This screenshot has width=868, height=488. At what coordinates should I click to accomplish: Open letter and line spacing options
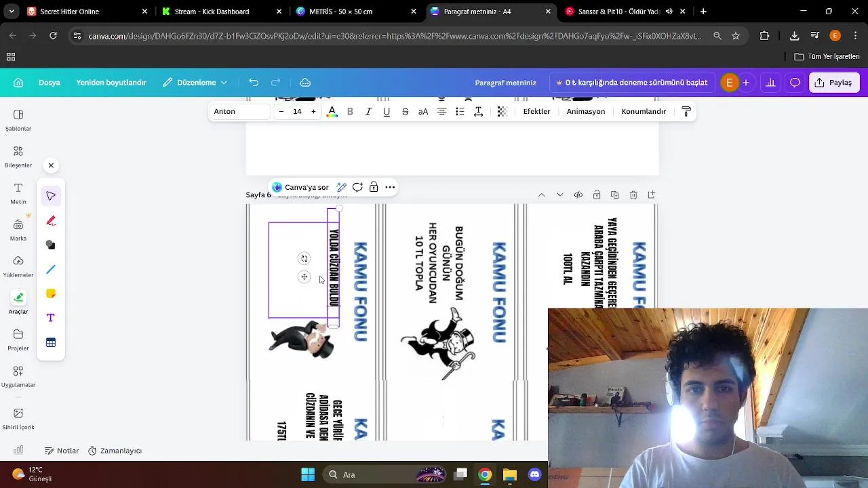click(x=478, y=111)
